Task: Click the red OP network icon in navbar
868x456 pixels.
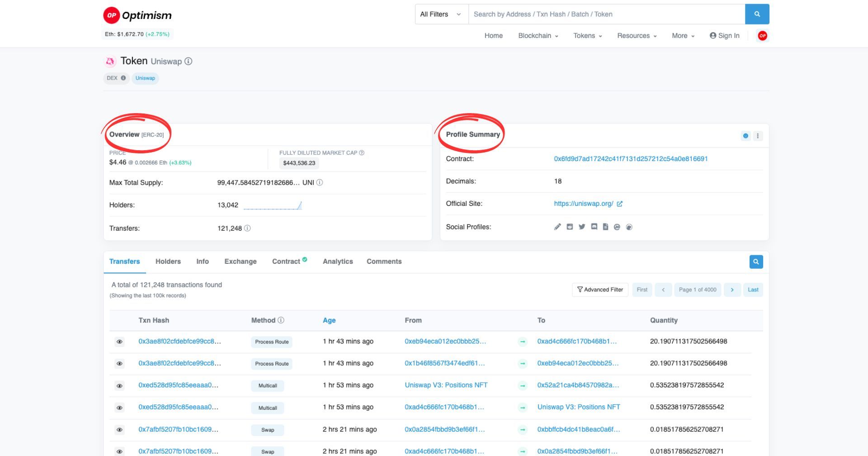Action: tap(762, 36)
